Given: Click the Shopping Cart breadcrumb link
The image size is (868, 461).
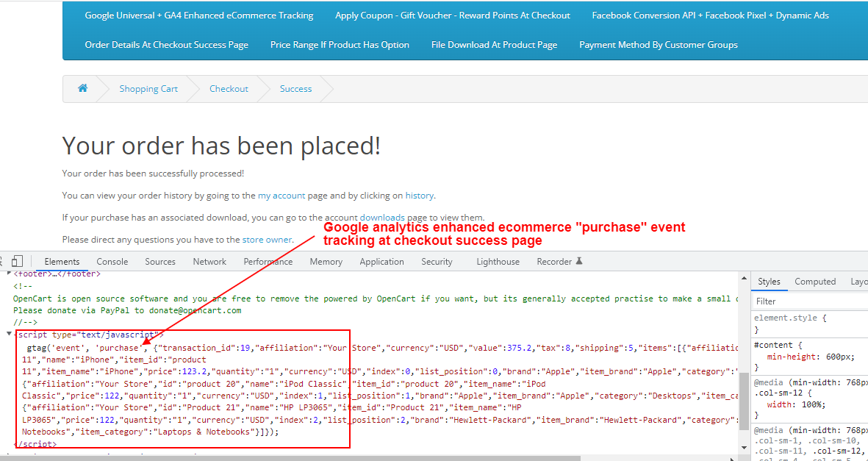Looking at the screenshot, I should click(148, 89).
